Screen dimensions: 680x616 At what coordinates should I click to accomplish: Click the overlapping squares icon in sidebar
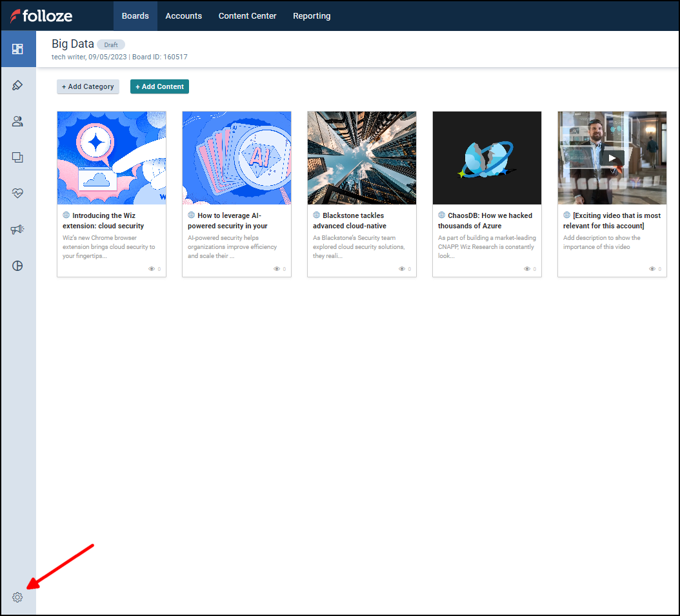[17, 157]
